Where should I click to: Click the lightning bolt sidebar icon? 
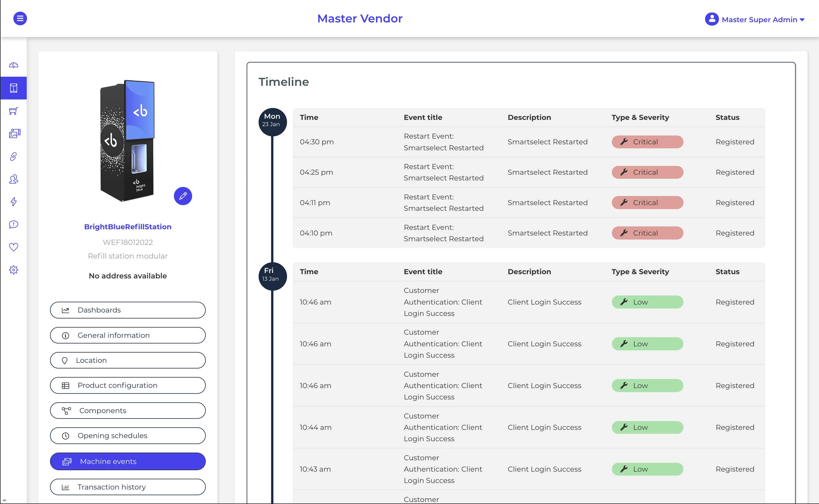pos(14,202)
